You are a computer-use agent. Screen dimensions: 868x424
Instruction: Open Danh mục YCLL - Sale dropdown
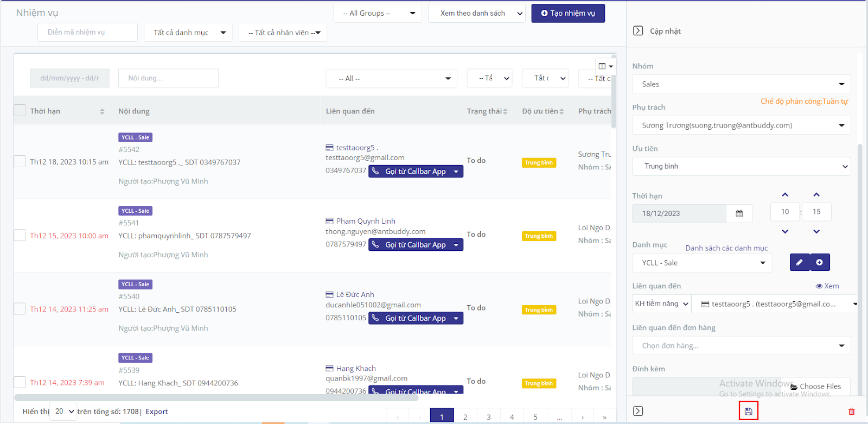702,263
